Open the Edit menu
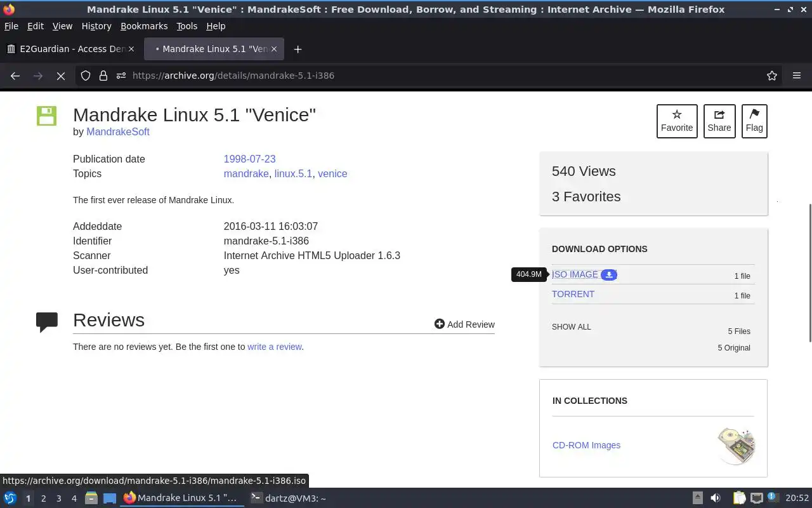 [36, 26]
